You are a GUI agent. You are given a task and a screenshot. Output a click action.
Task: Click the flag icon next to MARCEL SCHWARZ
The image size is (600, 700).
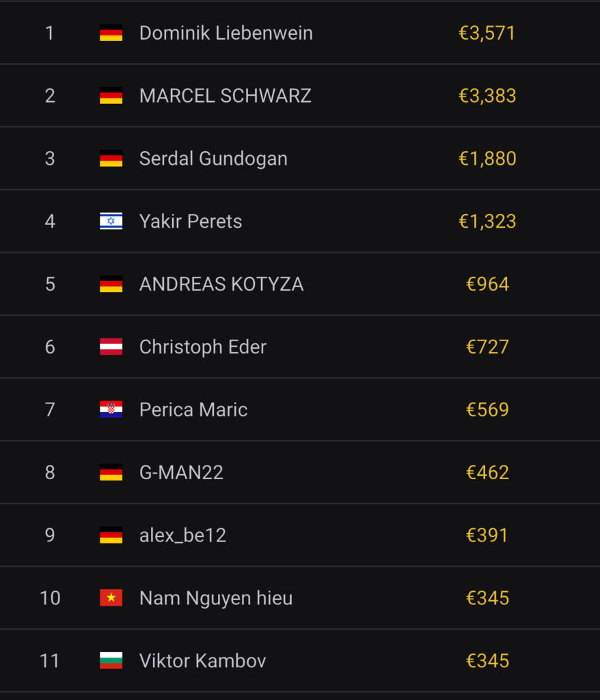coord(111,96)
